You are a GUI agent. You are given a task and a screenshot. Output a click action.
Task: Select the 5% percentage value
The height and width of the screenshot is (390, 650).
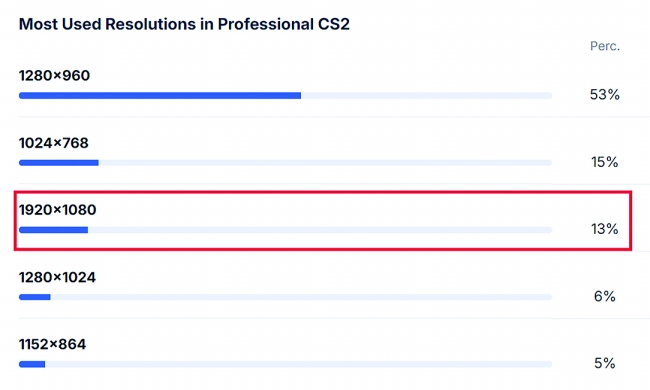[604, 363]
